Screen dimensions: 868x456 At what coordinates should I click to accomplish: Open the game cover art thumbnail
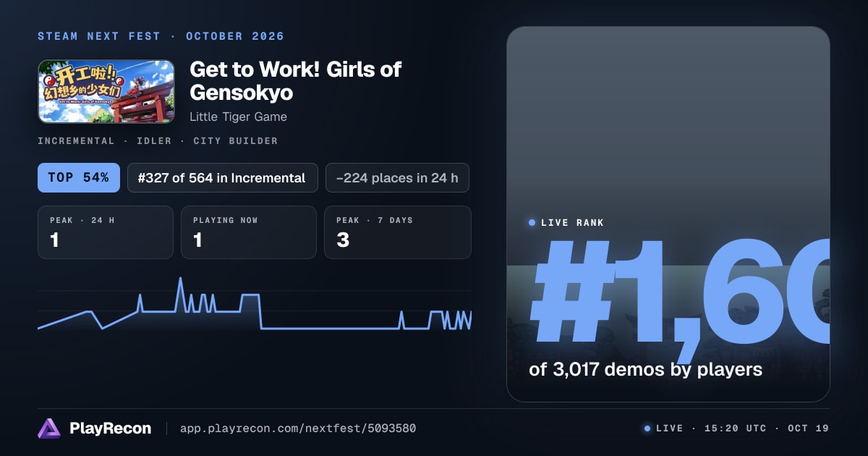(x=106, y=91)
